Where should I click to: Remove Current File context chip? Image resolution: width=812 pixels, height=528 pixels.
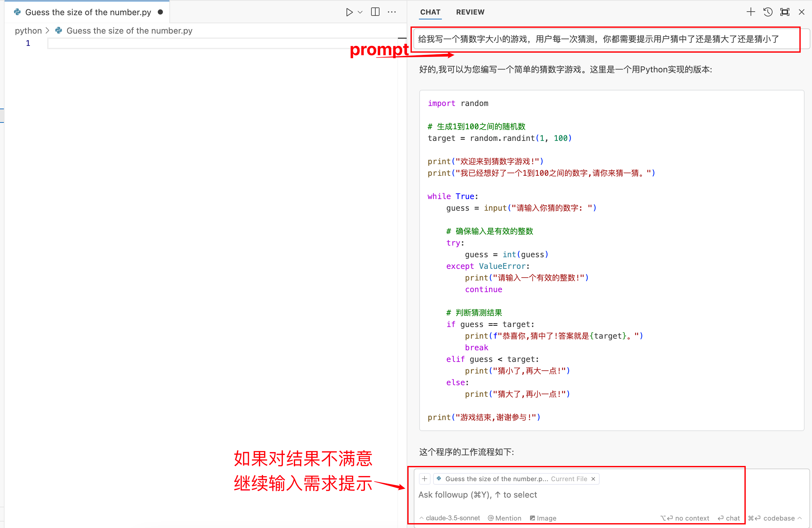593,479
